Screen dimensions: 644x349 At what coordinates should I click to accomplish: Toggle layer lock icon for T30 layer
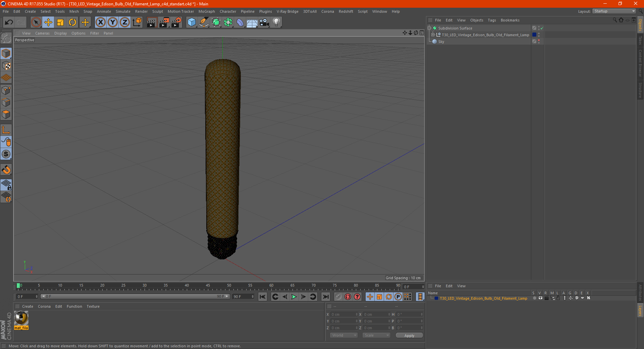558,298
